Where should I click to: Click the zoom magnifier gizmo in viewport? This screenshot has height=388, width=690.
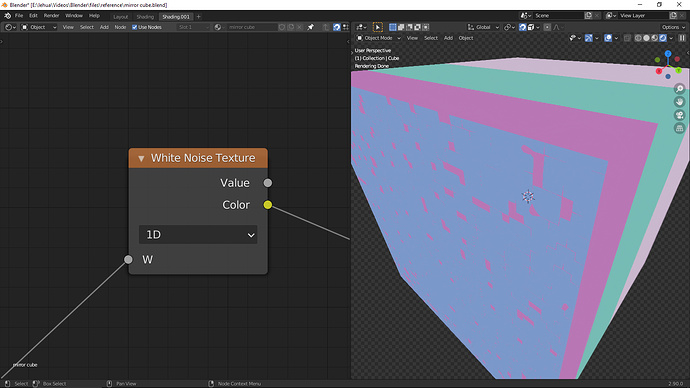tap(679, 89)
